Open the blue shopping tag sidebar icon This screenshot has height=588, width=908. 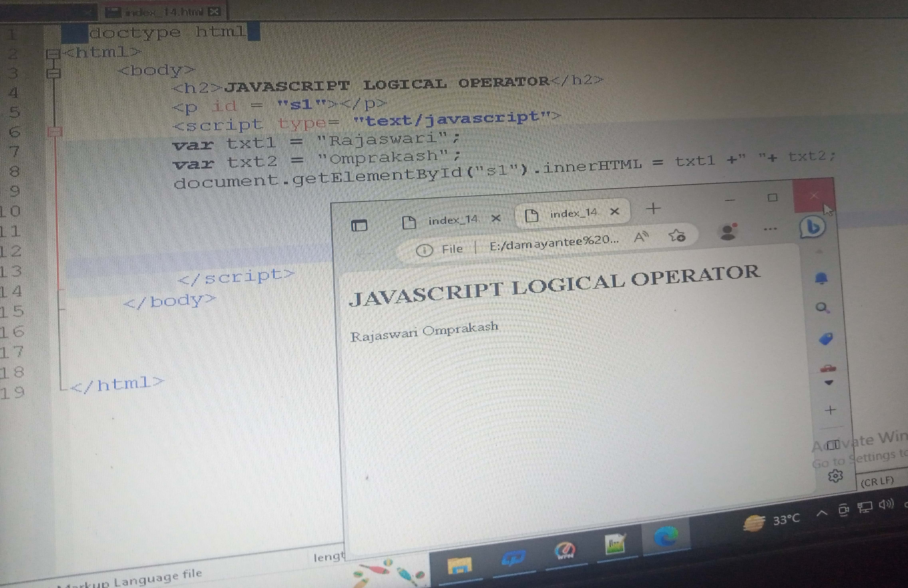[826, 339]
